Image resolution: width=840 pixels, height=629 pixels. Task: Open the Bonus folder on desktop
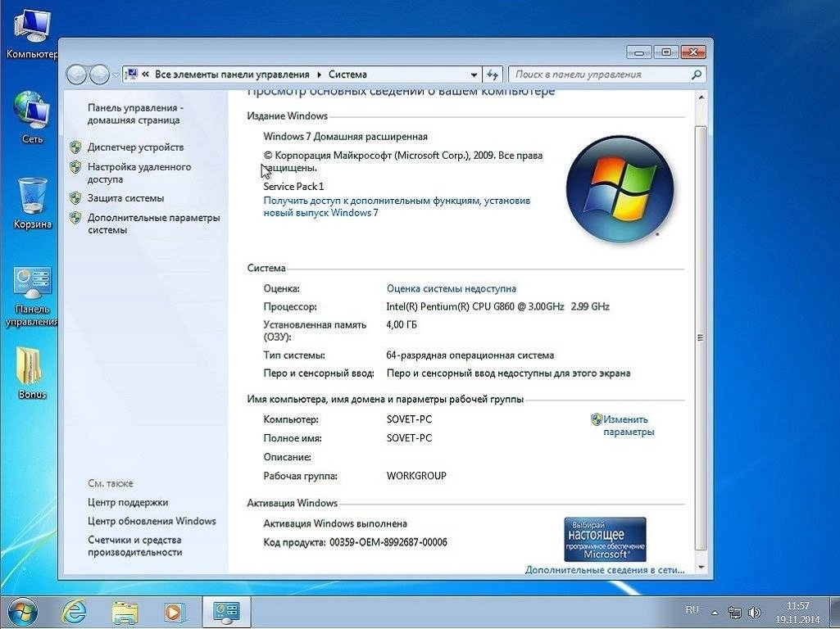point(32,373)
